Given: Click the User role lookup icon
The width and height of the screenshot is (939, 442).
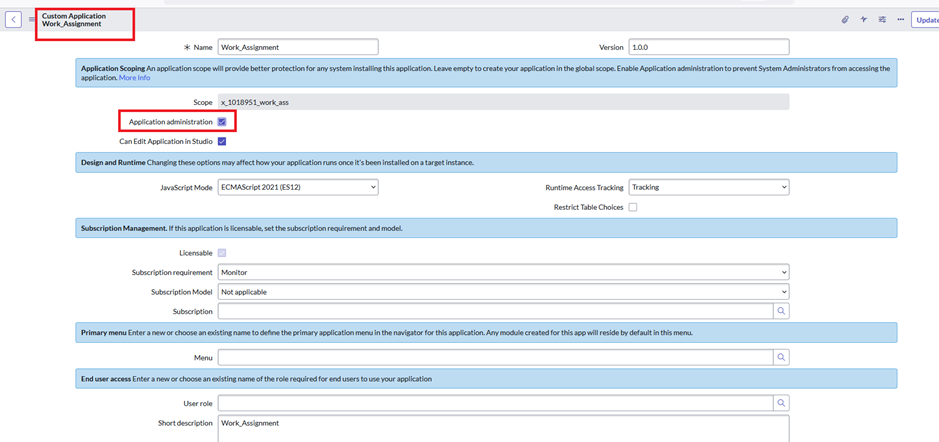Looking at the screenshot, I should (781, 403).
